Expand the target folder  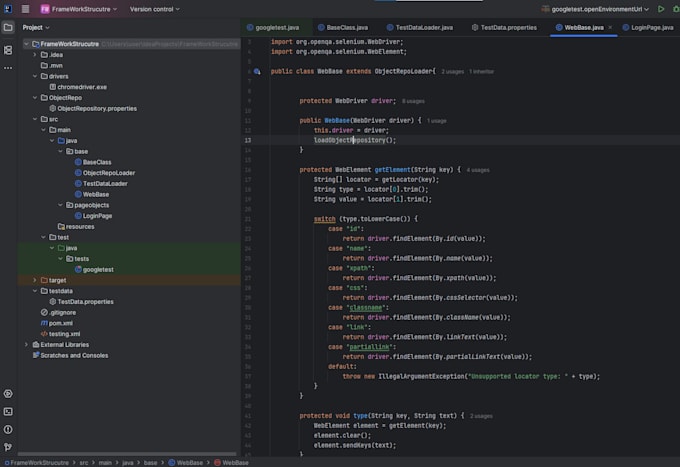35,280
